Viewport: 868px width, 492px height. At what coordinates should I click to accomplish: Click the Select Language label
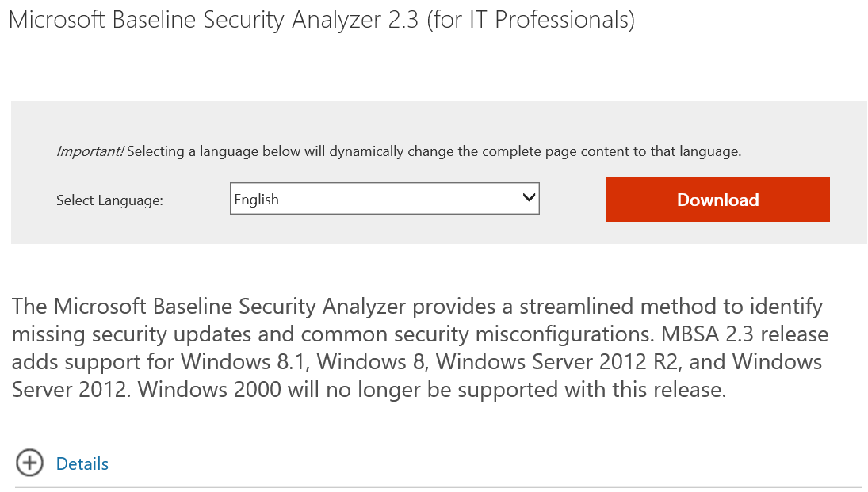(x=109, y=200)
